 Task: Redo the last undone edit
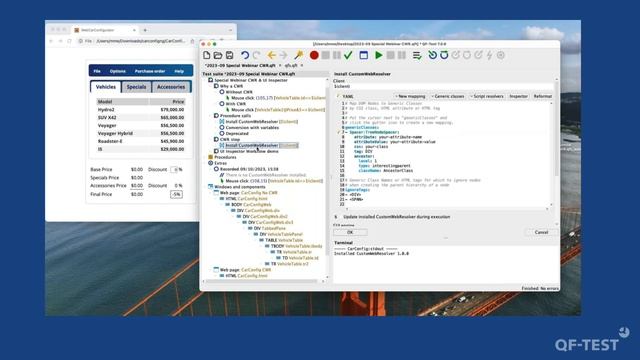click(256, 55)
